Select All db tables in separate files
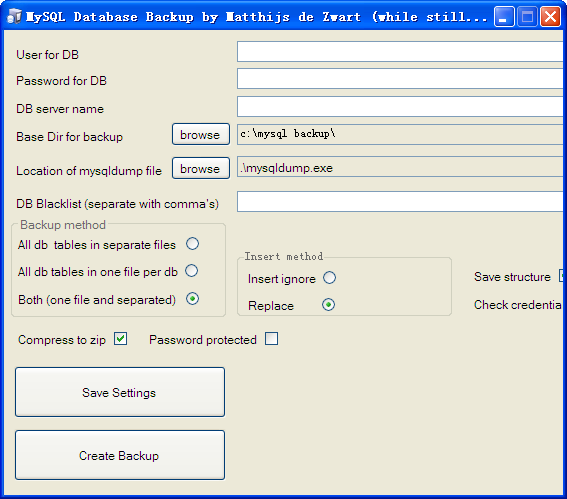 point(192,244)
